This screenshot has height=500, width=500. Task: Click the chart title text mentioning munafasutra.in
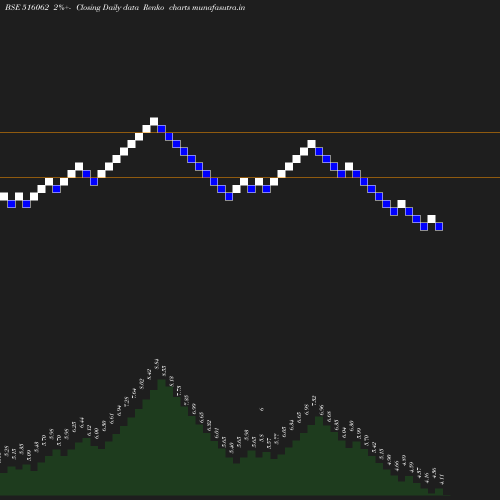point(125,7)
